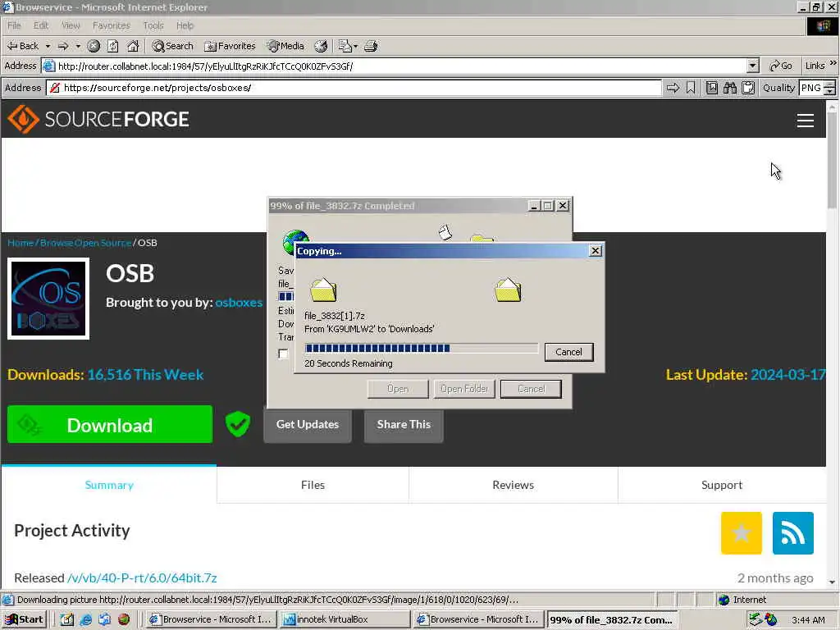Expand the IE address bar dropdown
840x630 pixels.
[753, 66]
